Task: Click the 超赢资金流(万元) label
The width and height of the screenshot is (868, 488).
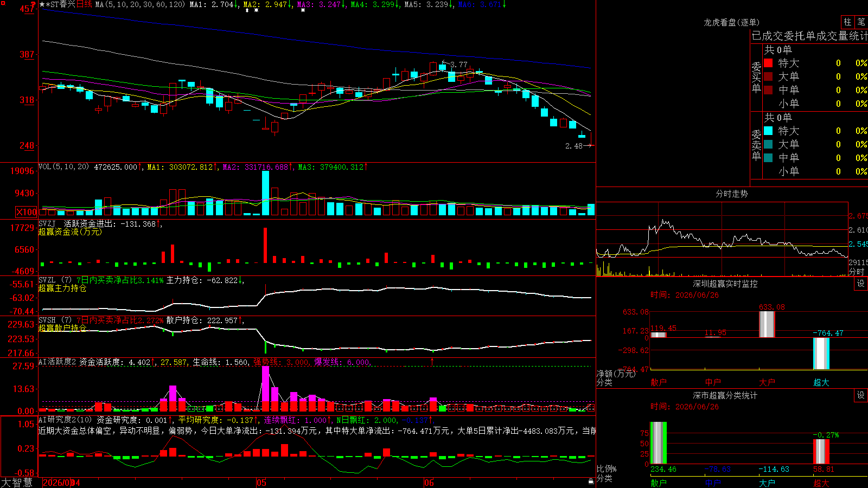Action: click(70, 232)
